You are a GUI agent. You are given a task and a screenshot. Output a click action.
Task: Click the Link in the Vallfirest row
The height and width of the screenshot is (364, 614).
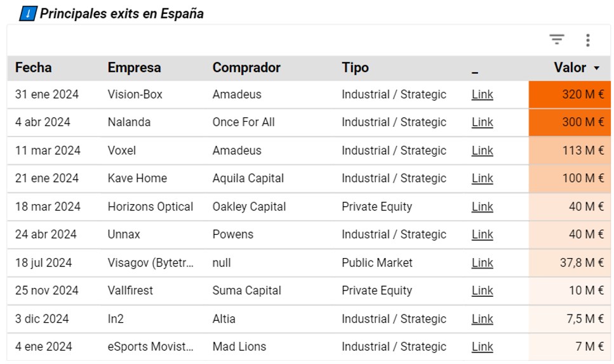[482, 290]
